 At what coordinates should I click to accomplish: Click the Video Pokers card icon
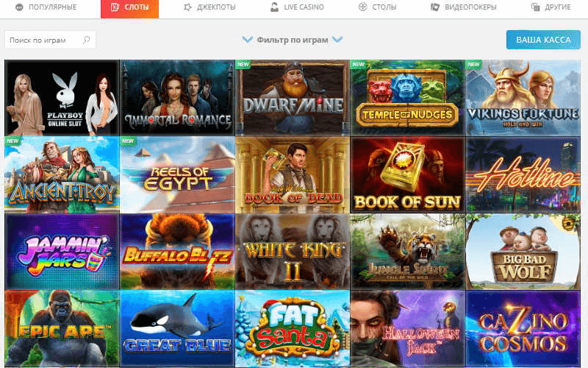(435, 7)
